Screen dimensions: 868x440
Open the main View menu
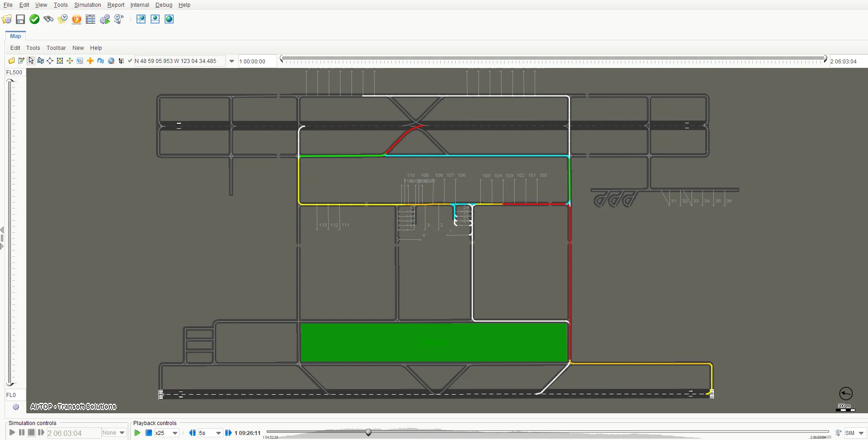click(x=41, y=5)
